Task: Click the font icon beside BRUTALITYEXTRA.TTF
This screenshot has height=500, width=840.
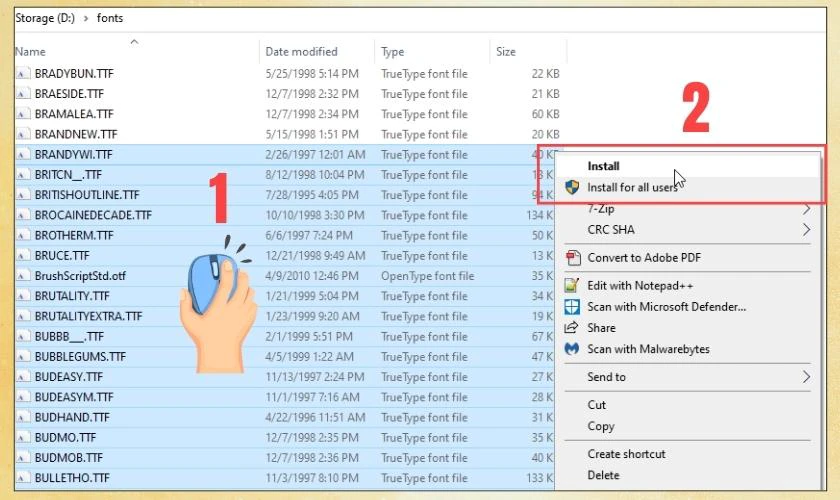Action: pyautogui.click(x=22, y=316)
